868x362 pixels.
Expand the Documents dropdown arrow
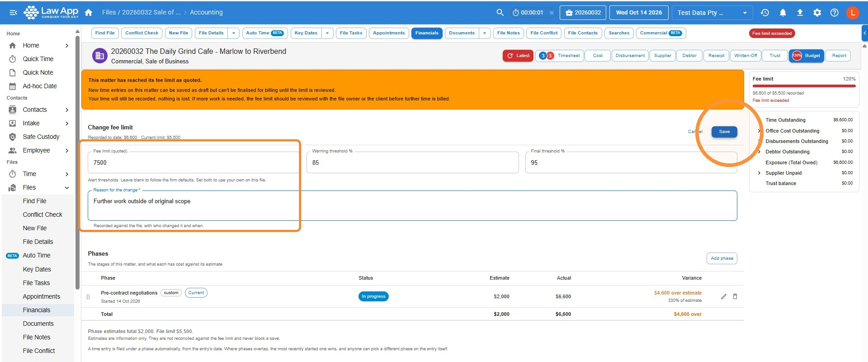(485, 33)
